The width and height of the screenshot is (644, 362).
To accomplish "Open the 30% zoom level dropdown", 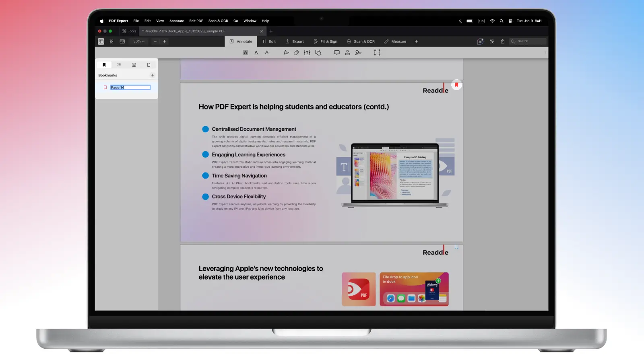I will pyautogui.click(x=139, y=41).
